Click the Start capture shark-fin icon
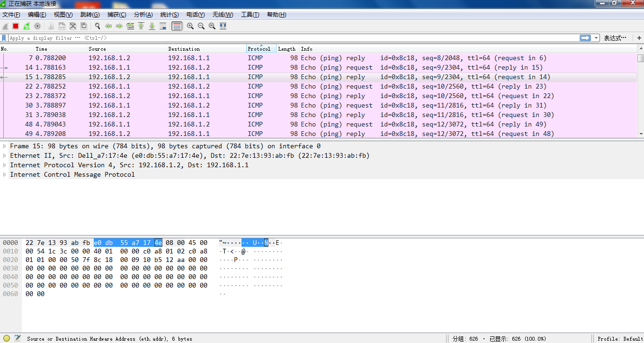The width and height of the screenshot is (644, 343). pos(5,26)
